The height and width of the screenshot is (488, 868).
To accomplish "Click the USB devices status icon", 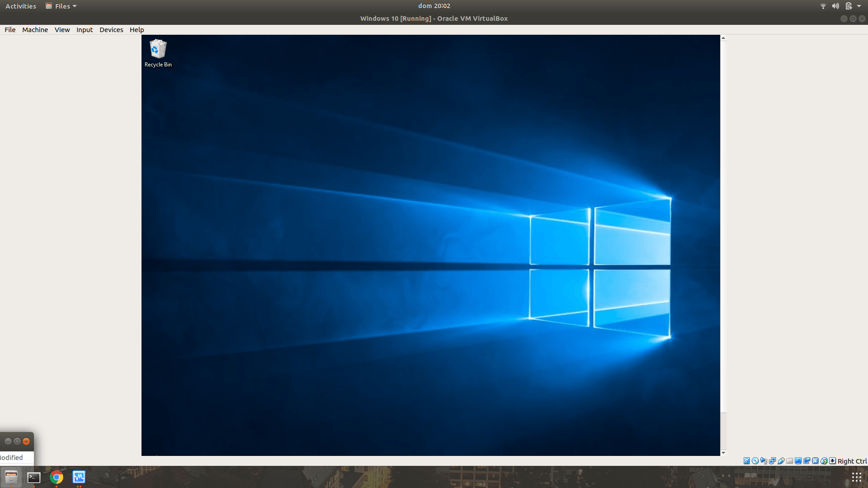I will [781, 461].
